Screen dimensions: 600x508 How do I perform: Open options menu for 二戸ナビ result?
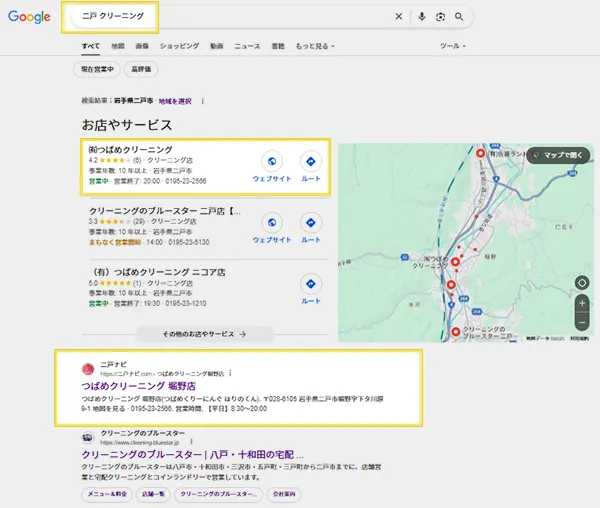click(x=230, y=373)
